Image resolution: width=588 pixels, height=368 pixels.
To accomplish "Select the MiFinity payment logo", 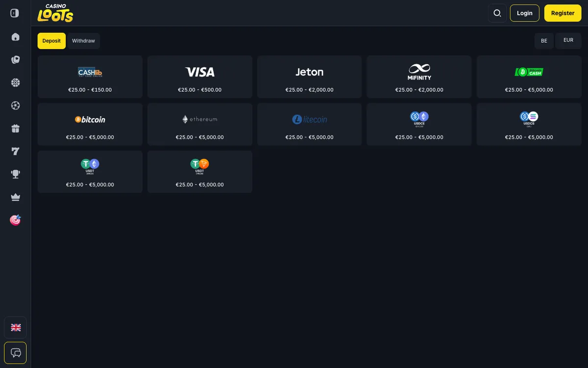I will (419, 72).
